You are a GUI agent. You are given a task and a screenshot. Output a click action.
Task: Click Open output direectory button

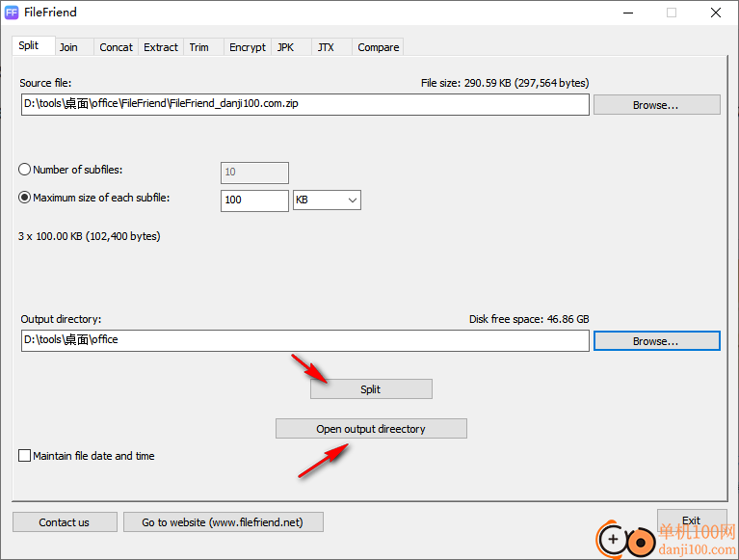click(371, 429)
